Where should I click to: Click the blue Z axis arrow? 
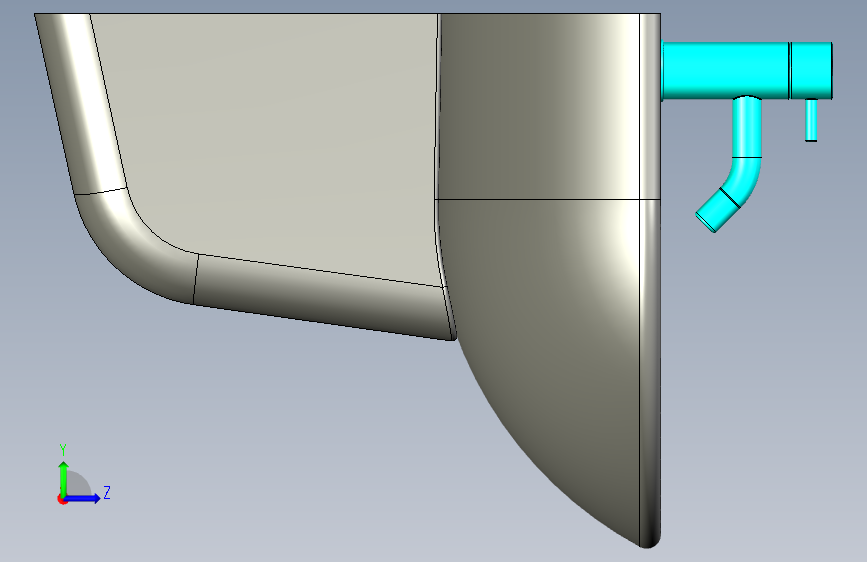[x=82, y=498]
